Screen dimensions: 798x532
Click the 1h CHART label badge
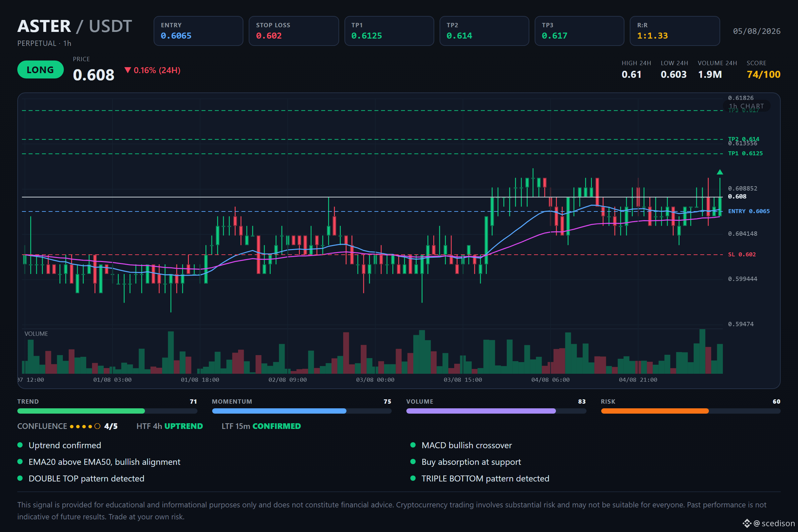coord(746,106)
